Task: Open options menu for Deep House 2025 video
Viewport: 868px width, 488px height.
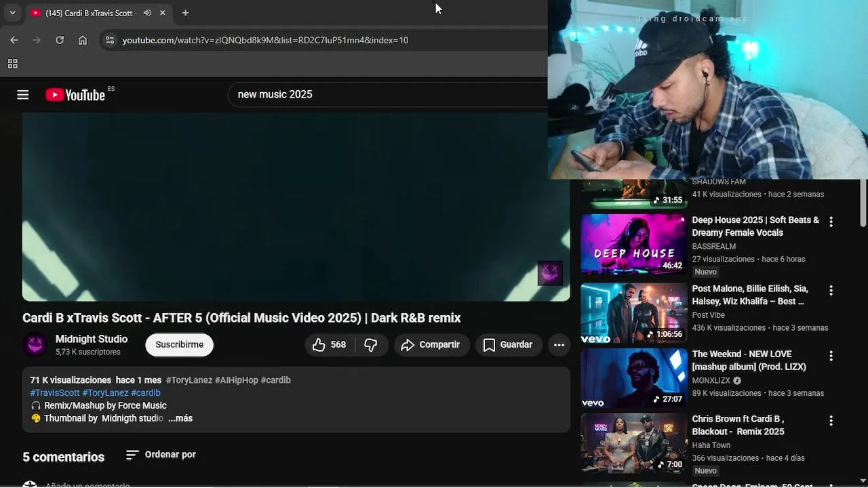Action: pos(831,222)
